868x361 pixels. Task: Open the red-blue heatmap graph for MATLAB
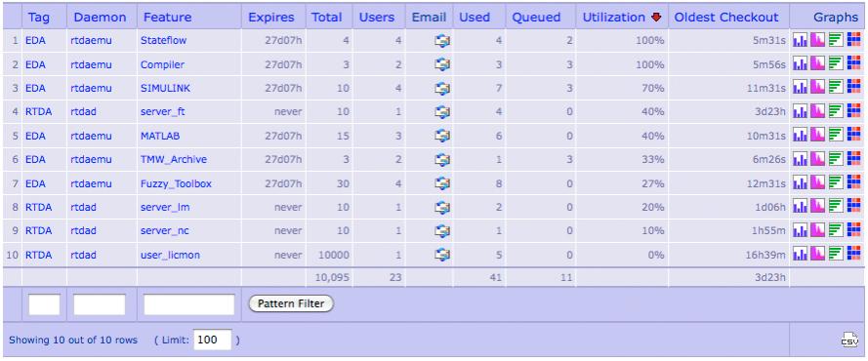pos(853,136)
